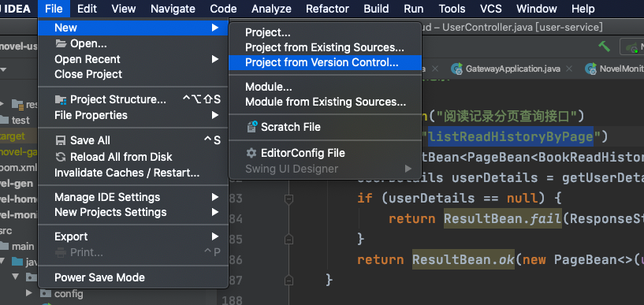Screen dimensions: 644x305
Task: Choose Close Project
Action: coord(88,74)
